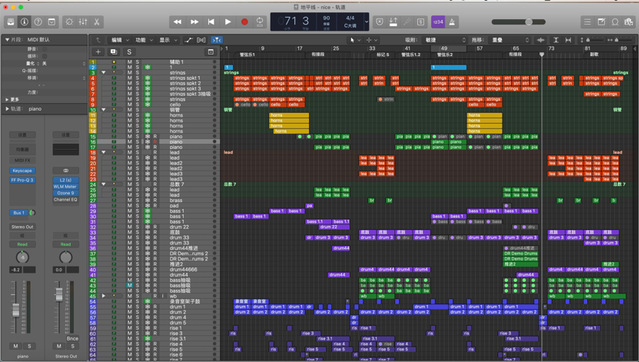639x362 pixels.
Task: Open the Loop Browser icon
Action: pyautogui.click(x=615, y=22)
